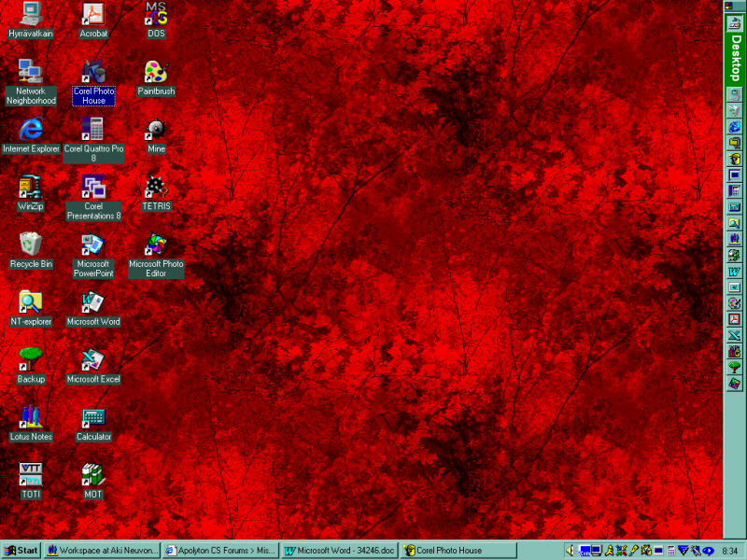The width and height of the screenshot is (747, 560).
Task: Open the Acrobat desktop shortcut
Action: pos(93,14)
